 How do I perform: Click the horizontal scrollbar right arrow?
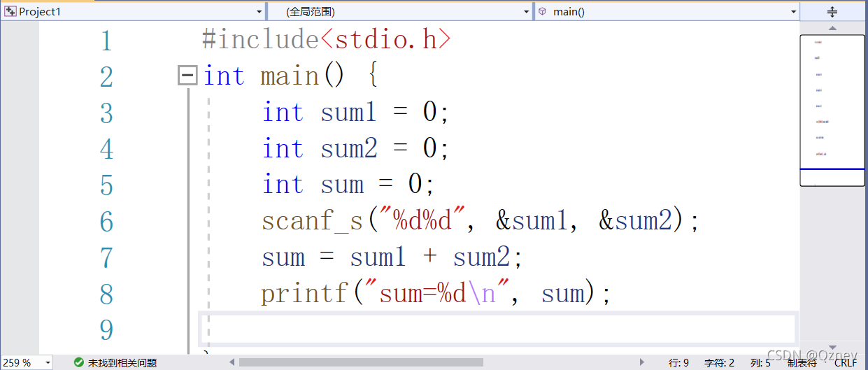[x=642, y=362]
